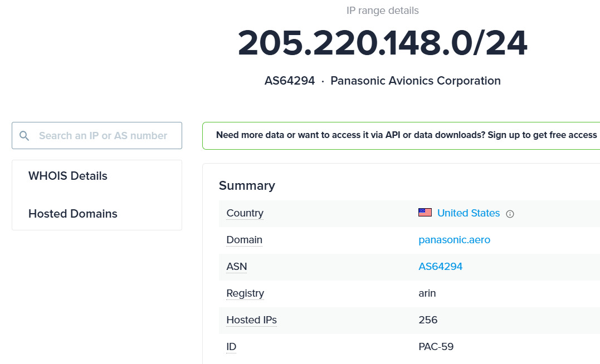Click the Domain row label
The image size is (600, 364).
point(244,240)
